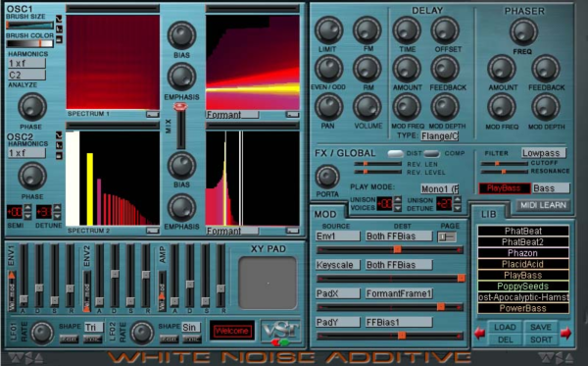Increase Unison Detune with the up arrow
Screen dimensions: 588x366
coord(457,199)
